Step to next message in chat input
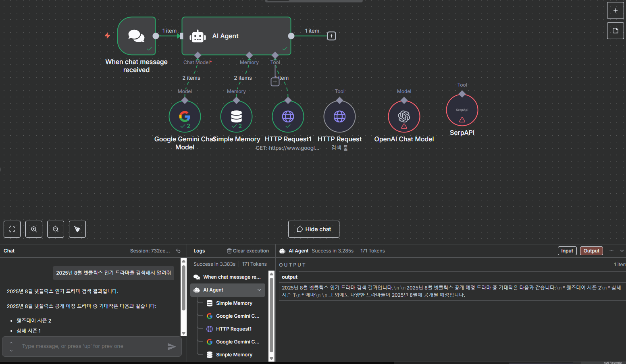The image size is (626, 364). pyautogui.click(x=11, y=350)
